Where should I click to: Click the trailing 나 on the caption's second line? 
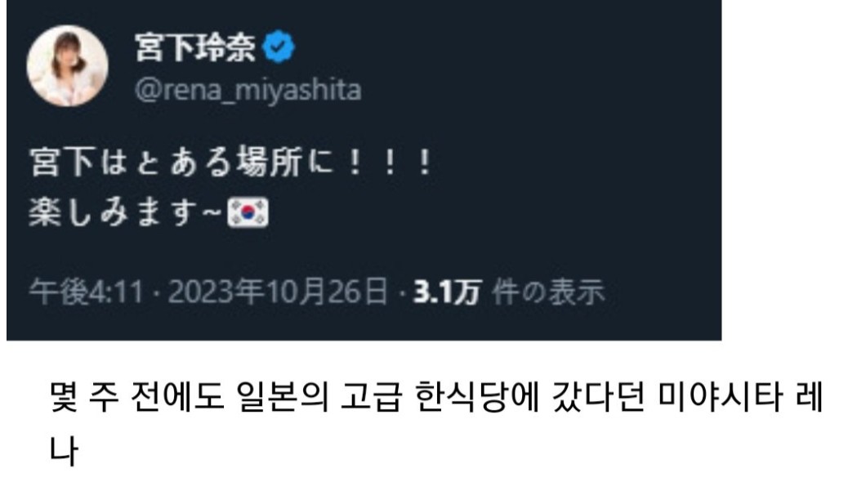click(64, 450)
